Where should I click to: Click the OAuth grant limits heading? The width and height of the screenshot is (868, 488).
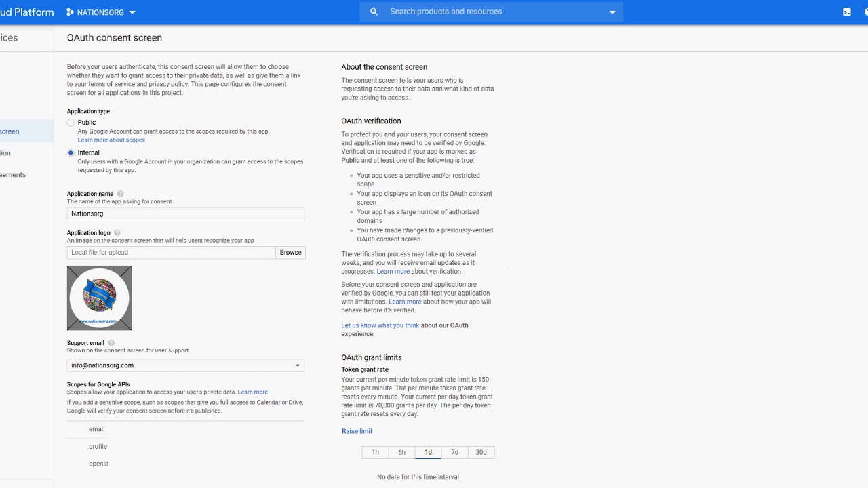(x=372, y=357)
